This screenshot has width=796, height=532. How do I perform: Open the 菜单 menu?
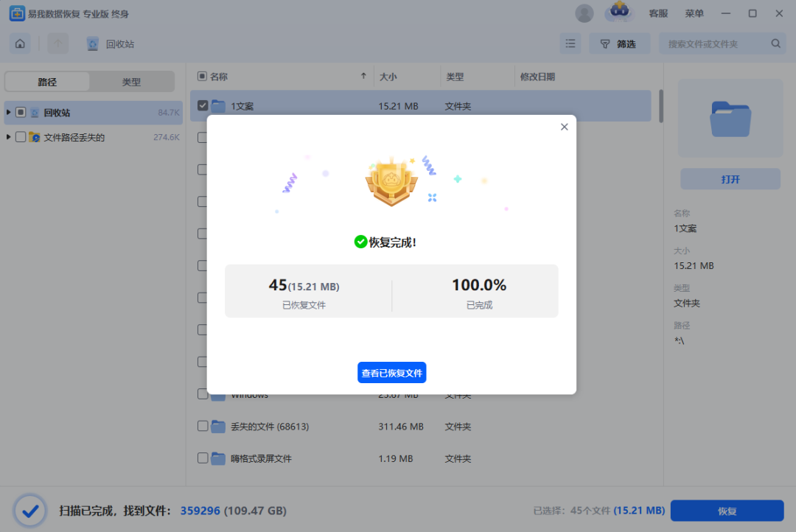(x=694, y=14)
